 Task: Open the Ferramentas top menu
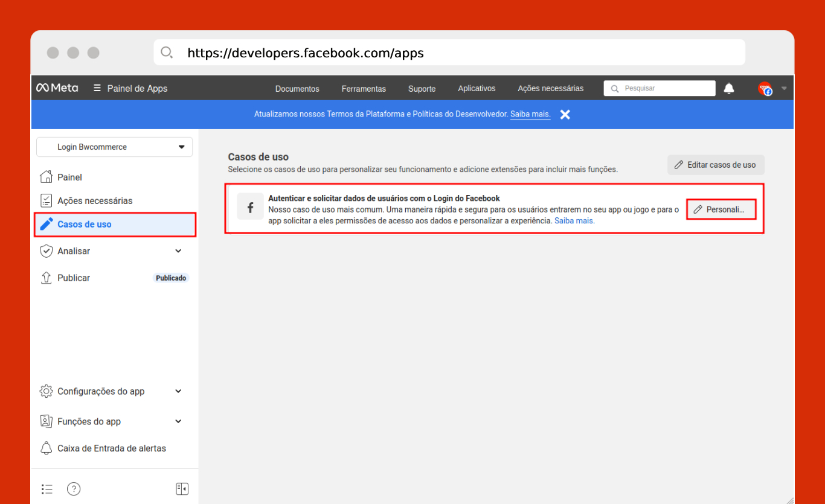click(364, 89)
